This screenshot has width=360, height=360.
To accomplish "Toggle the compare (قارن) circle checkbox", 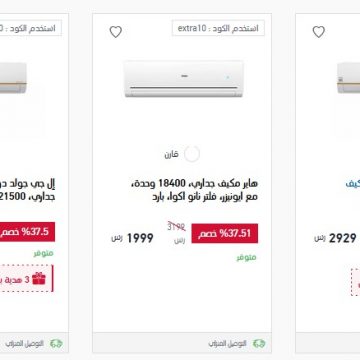I will coord(192,154).
